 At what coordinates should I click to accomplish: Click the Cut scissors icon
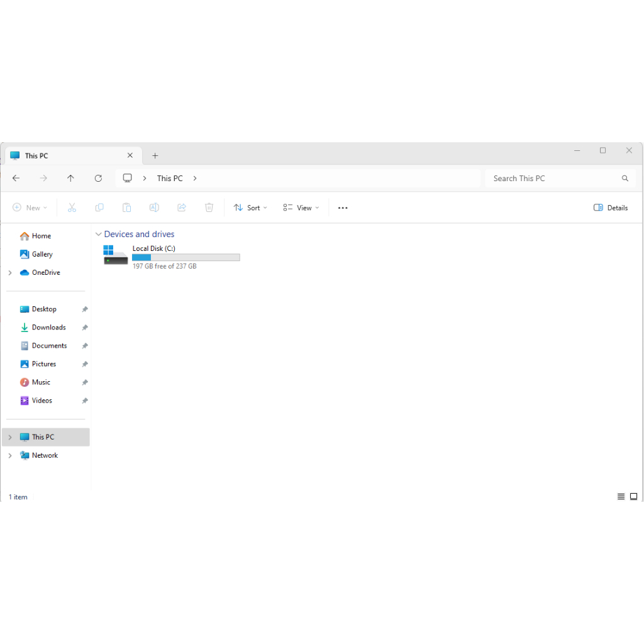click(72, 208)
